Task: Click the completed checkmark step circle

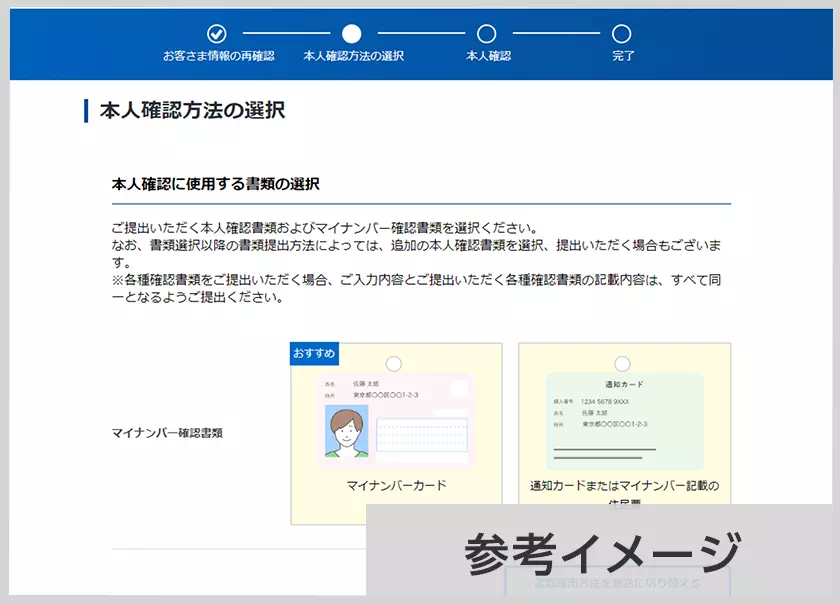Action: [x=217, y=34]
